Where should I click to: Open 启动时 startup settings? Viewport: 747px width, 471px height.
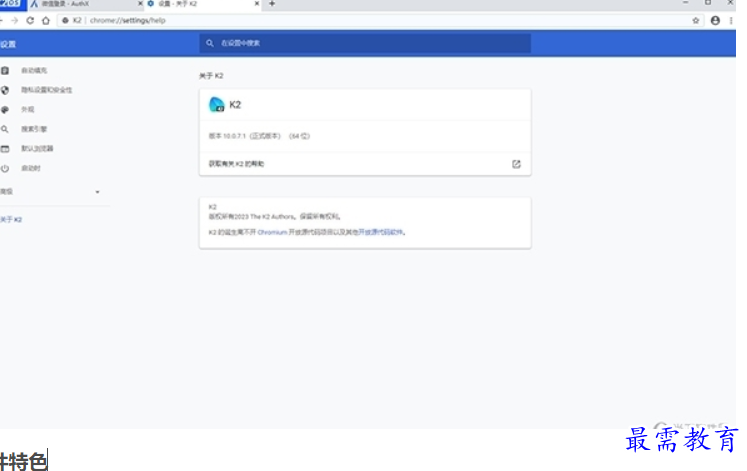point(30,168)
